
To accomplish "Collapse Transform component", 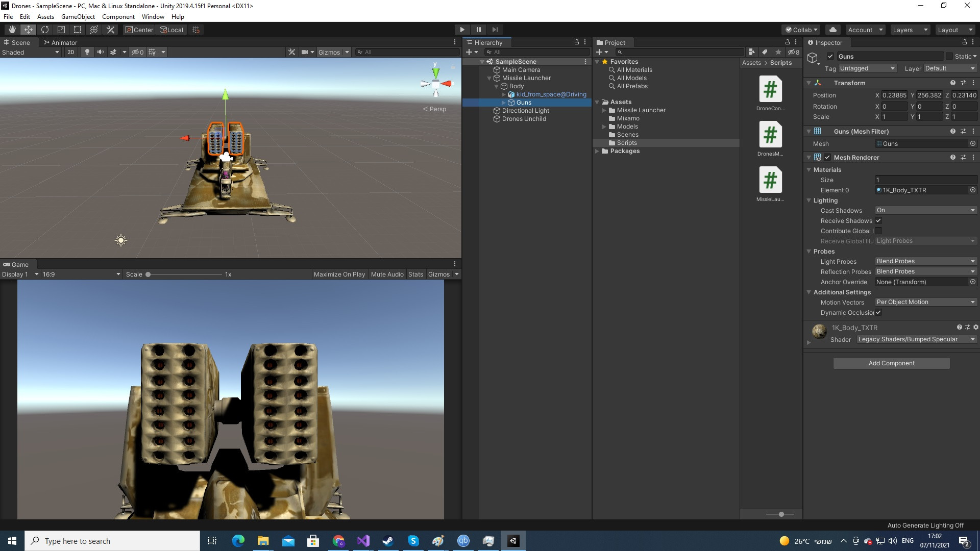I will click(809, 83).
